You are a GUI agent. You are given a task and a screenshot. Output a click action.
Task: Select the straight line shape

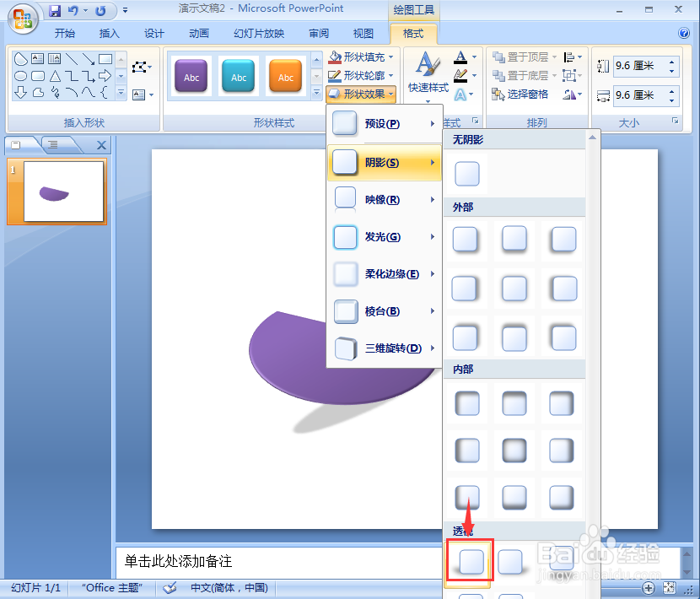click(72, 59)
